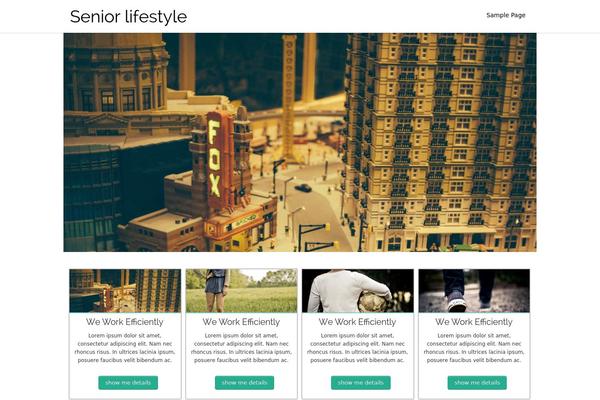Open the person holding ball thumbnail
The width and height of the screenshot is (600, 400).
coord(358,291)
